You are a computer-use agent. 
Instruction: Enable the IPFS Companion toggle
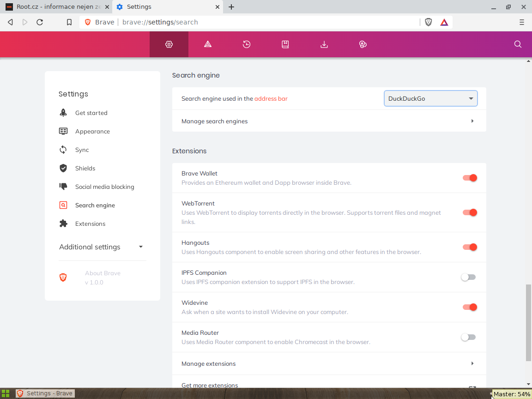(468, 277)
